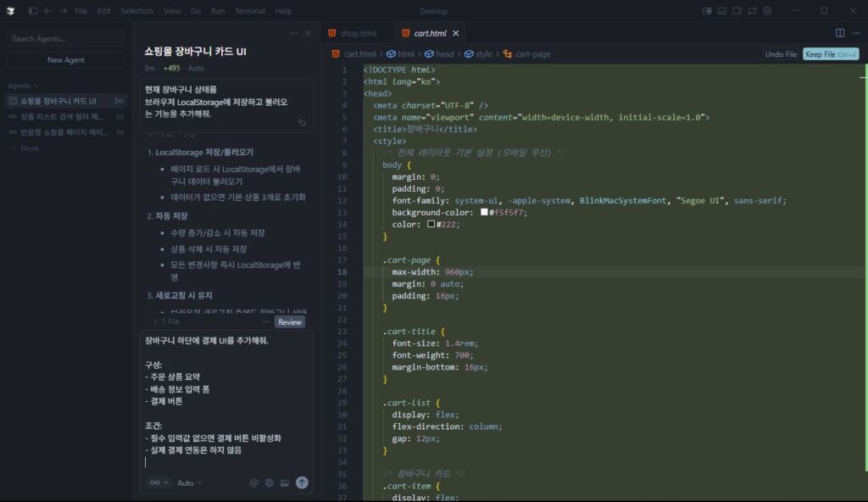Click the web search globe icon

point(270,482)
